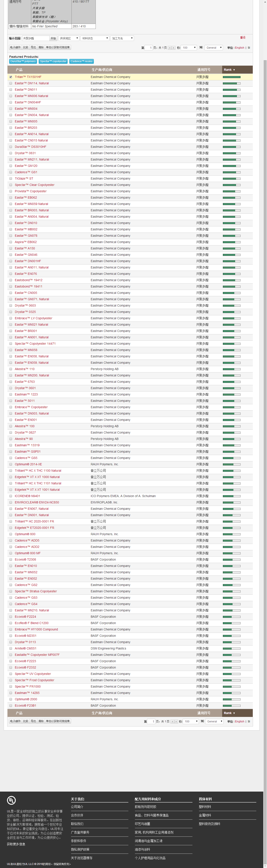Viewport: 267px width, 868px height.
Task: Open the 供货地区 dropdown filter
Action: point(69,38)
